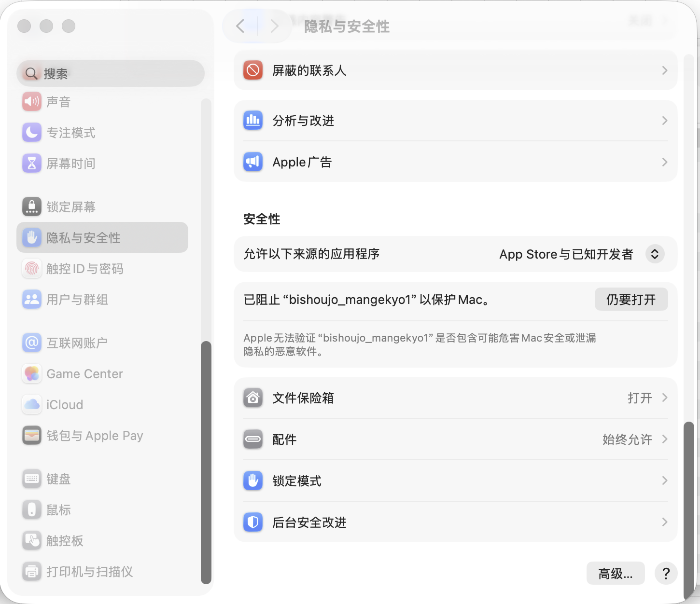700x604 pixels.
Task: Open Printers & Scanners icon
Action: coord(32,571)
